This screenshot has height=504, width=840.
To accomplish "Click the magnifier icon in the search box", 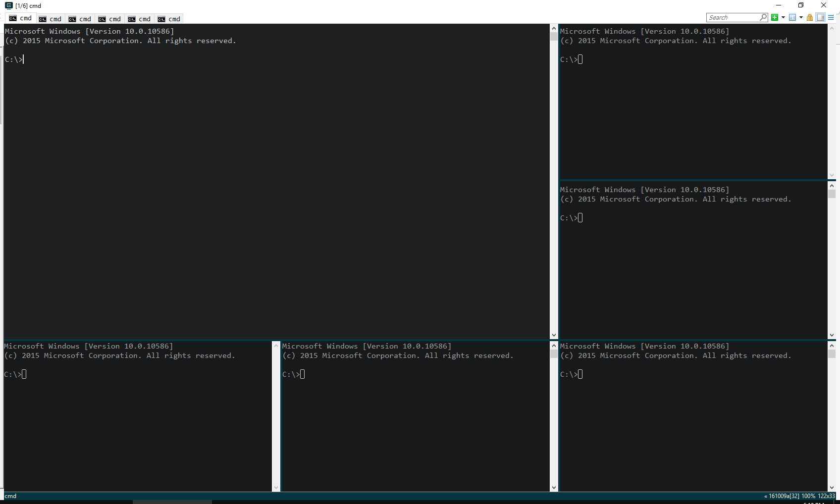I will [x=763, y=17].
